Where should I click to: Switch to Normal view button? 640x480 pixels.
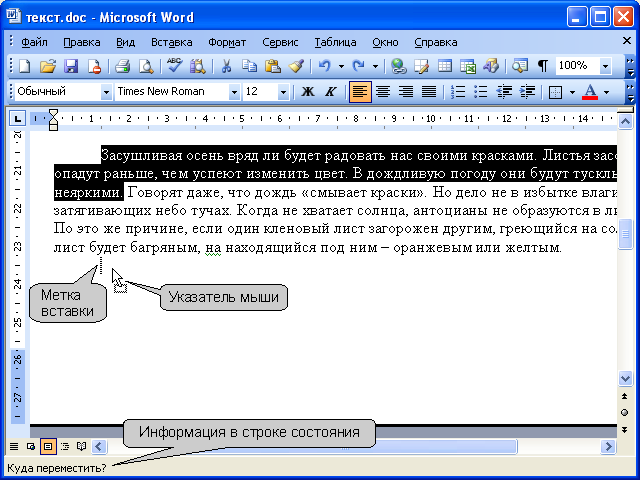coord(14,447)
